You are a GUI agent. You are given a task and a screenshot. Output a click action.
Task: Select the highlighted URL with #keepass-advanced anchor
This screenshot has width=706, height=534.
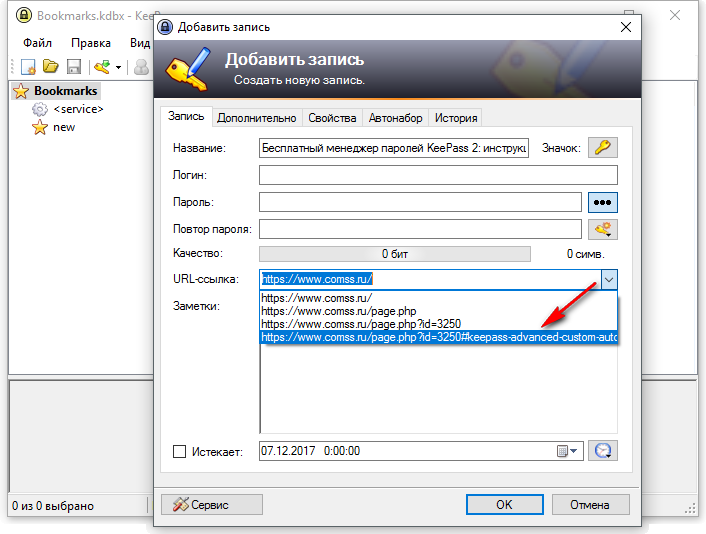(438, 337)
